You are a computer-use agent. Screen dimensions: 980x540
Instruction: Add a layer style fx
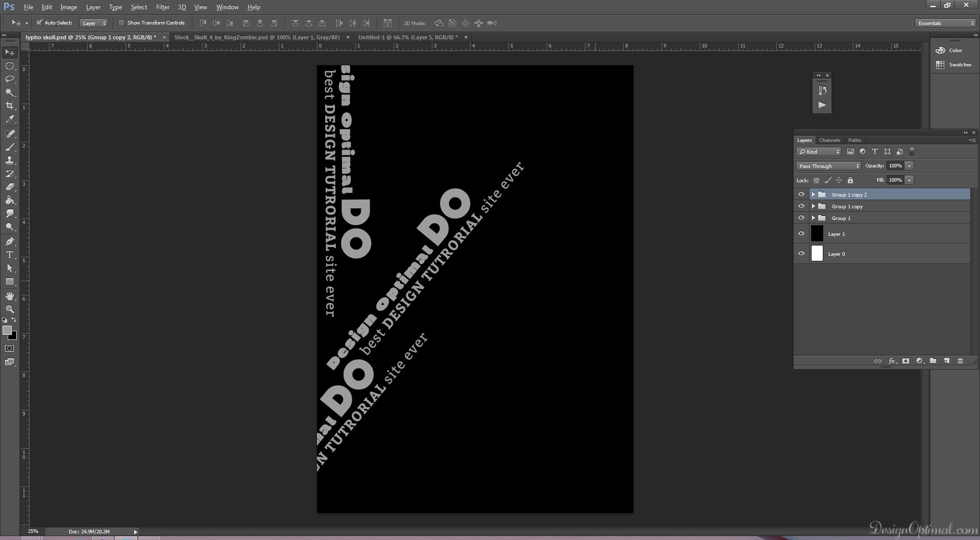click(892, 361)
